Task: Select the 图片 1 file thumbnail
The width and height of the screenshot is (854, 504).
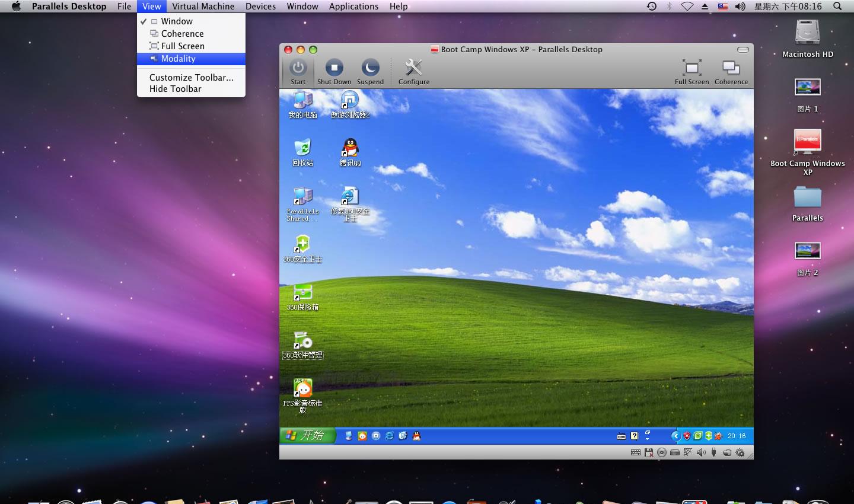Action: click(x=807, y=95)
